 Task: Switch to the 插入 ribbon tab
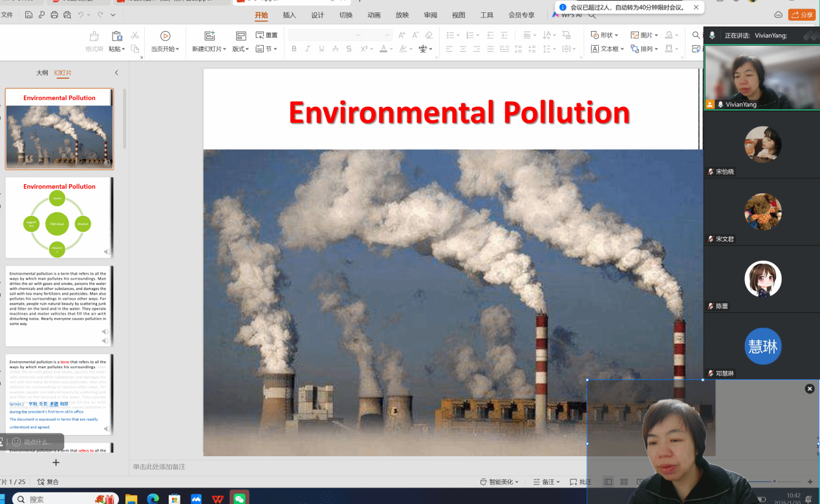[289, 15]
